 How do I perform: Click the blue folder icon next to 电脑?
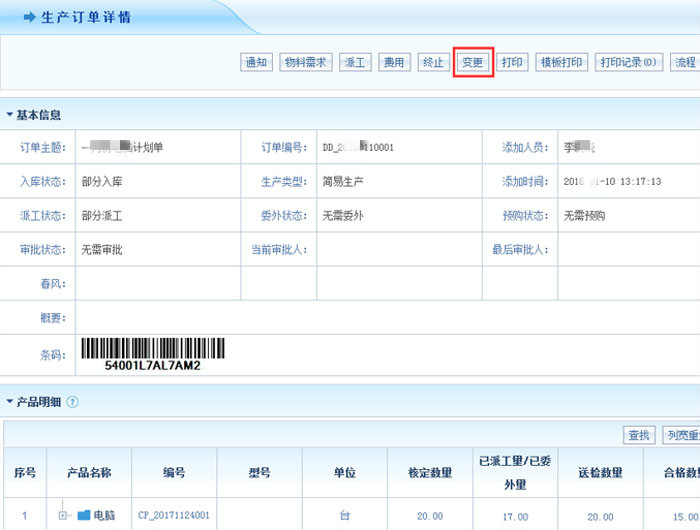(84, 516)
